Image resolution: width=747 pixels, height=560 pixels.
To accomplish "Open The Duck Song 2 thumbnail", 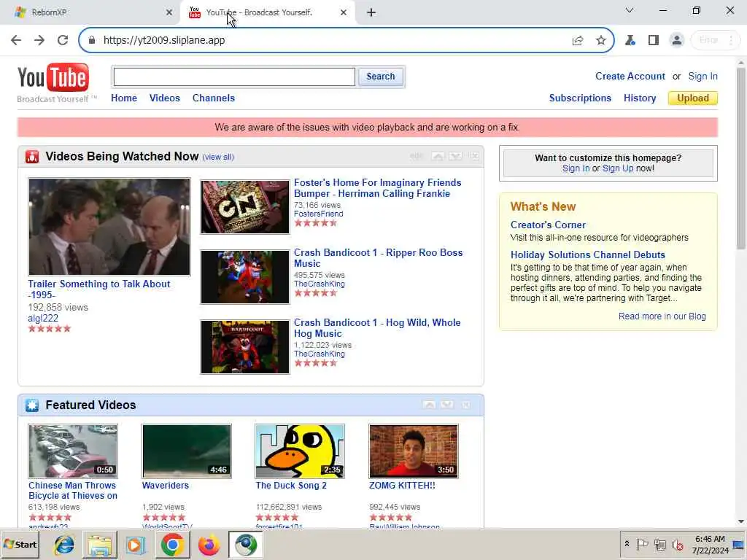I will point(300,451).
